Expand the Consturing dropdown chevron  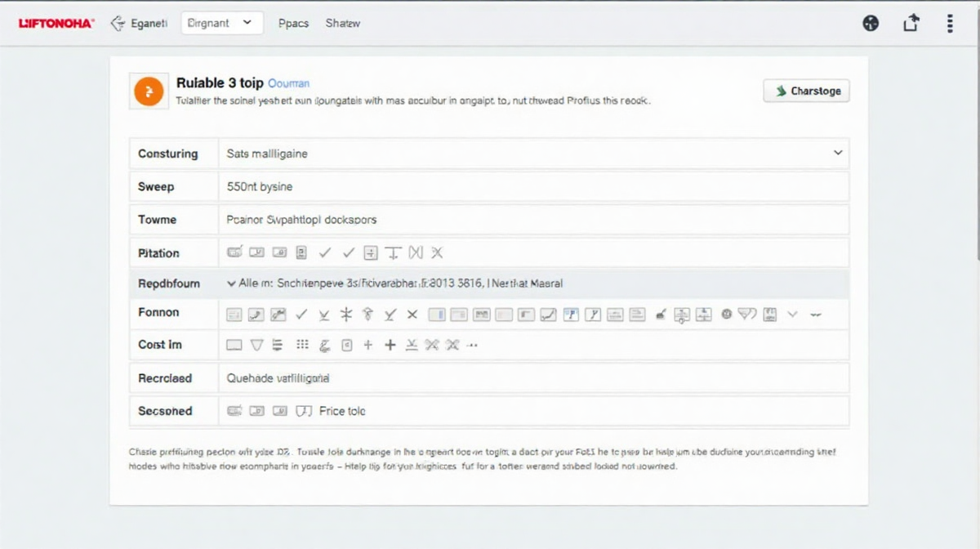[x=837, y=153]
